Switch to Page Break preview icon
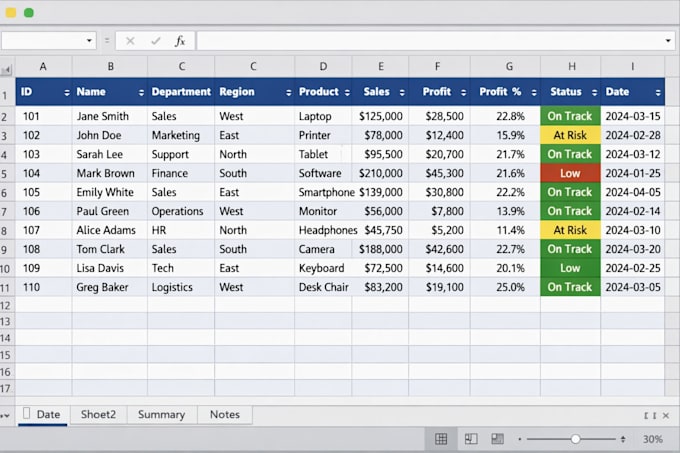This screenshot has width=680, height=453. click(x=497, y=439)
